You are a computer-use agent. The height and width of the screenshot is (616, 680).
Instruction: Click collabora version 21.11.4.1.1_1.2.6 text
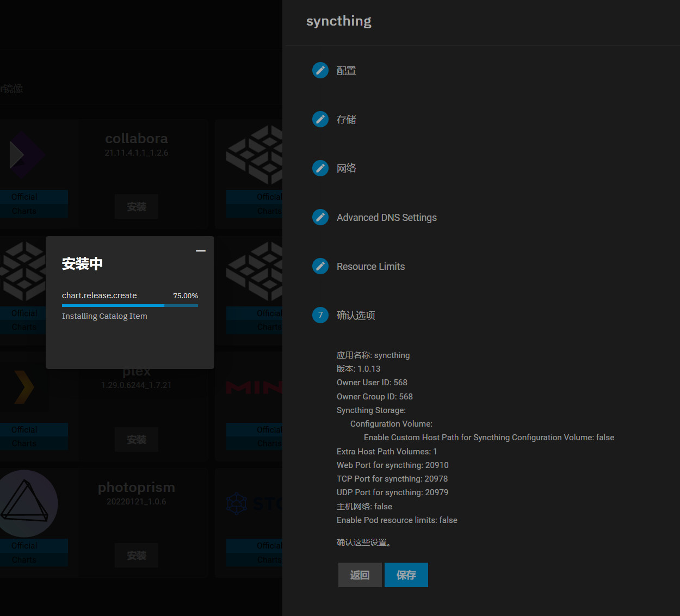coord(137,153)
